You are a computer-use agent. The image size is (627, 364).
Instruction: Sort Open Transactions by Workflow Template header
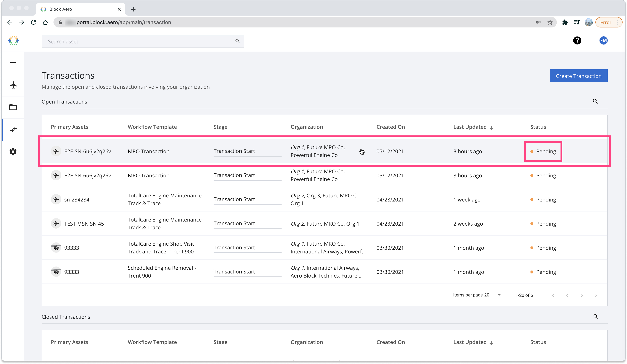tap(152, 127)
